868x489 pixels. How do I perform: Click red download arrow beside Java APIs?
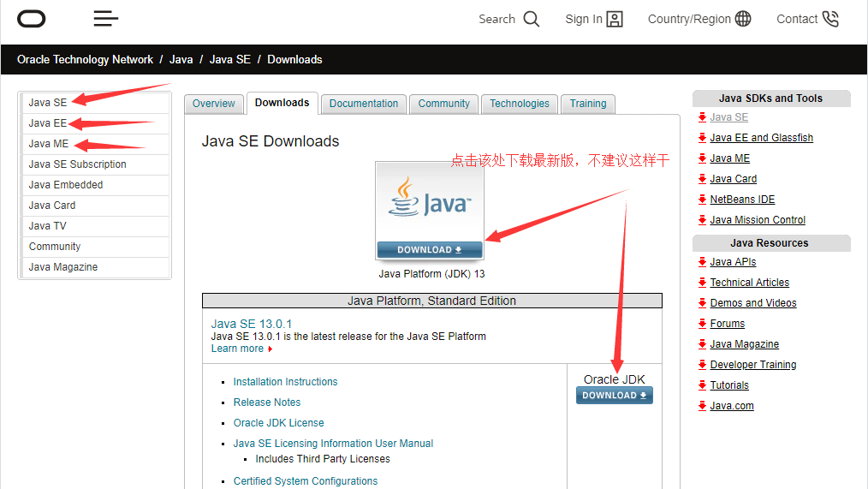coord(702,262)
